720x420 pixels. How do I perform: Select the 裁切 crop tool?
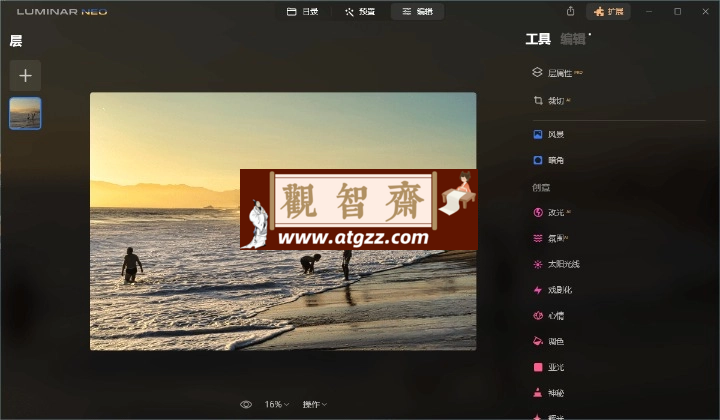[552, 101]
